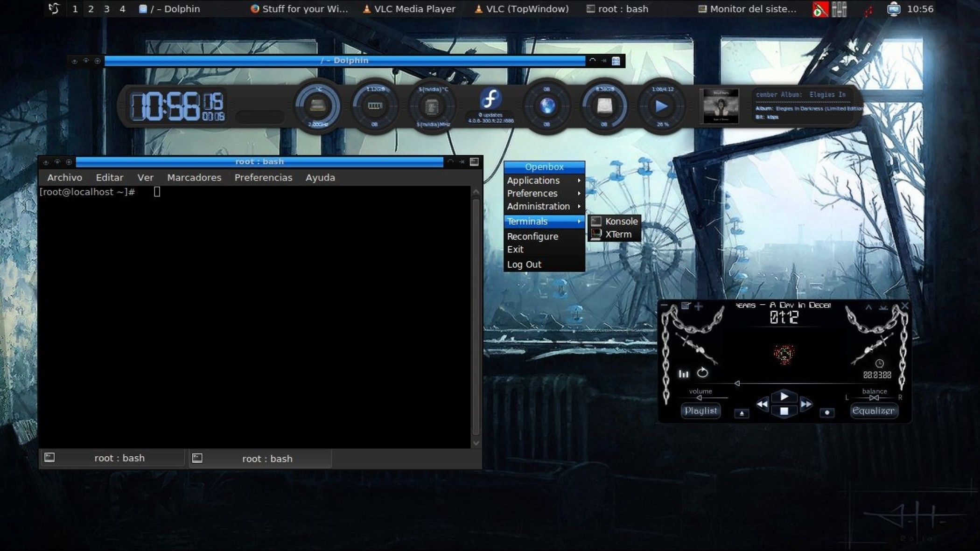This screenshot has height=551, width=980.
Task: Launch XTerm from Terminals submenu
Action: [x=614, y=234]
